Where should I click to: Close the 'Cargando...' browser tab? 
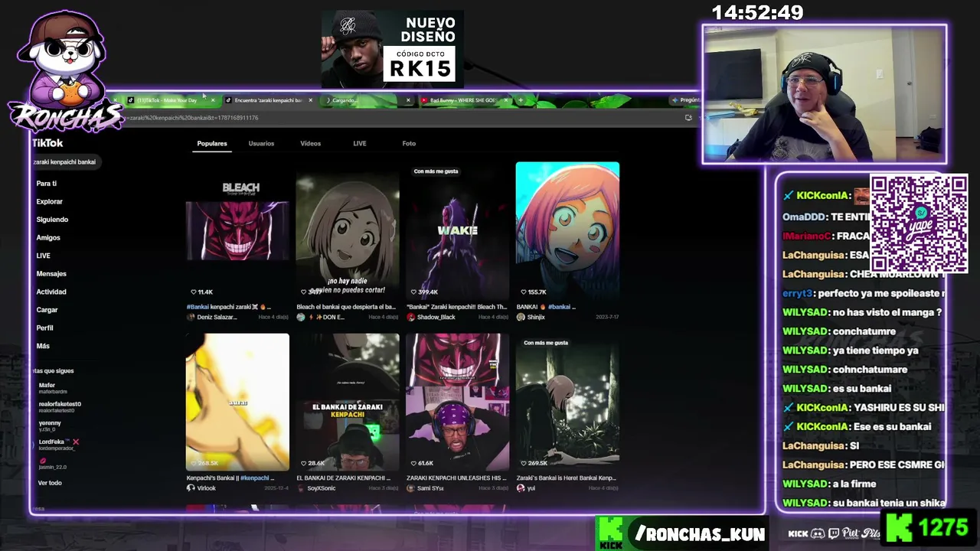[408, 100]
